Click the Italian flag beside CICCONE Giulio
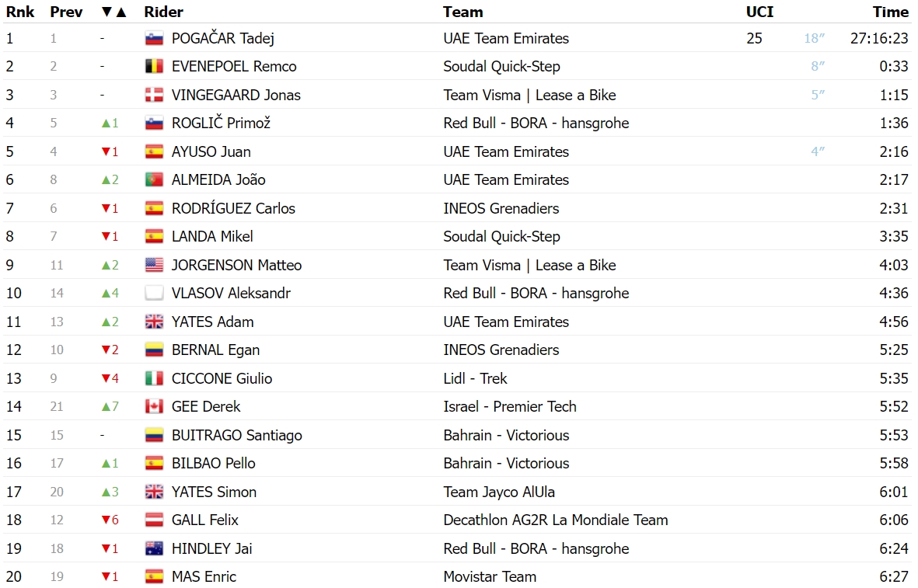Image resolution: width=918 pixels, height=588 pixels. pyautogui.click(x=154, y=379)
